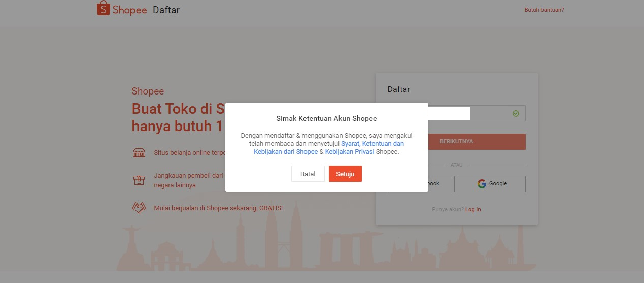Open Syarat, Ketentuan dan Kebijakan dari Shopee link
644x283 pixels.
(329, 148)
